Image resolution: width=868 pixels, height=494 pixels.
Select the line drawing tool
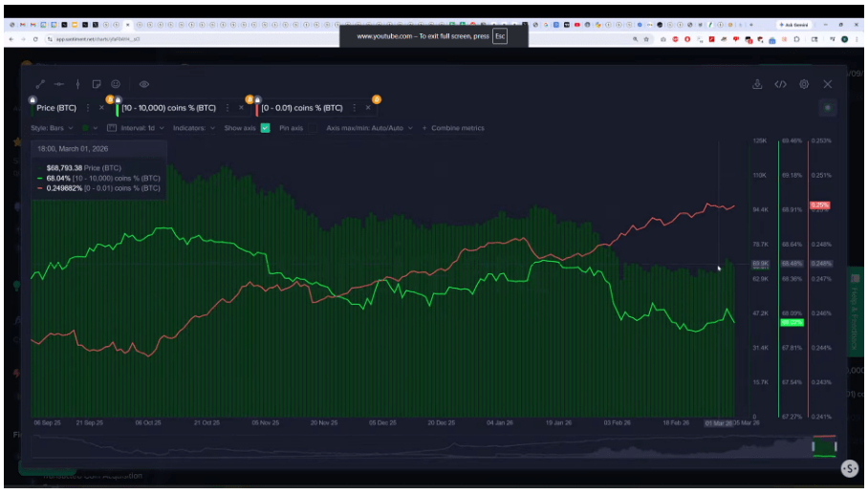pyautogui.click(x=40, y=84)
